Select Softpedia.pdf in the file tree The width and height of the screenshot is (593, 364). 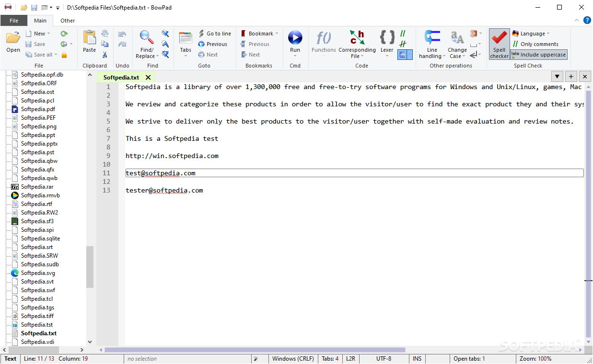point(38,109)
